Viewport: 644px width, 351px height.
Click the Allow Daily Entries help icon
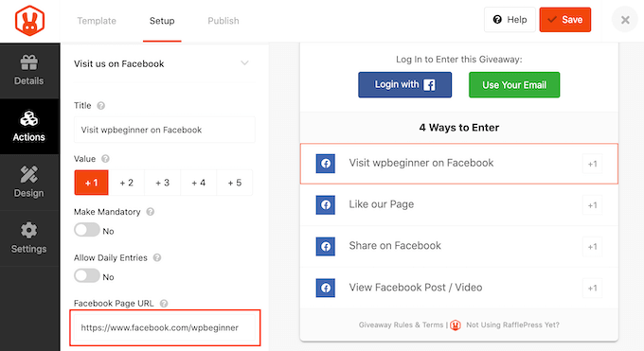click(x=157, y=258)
